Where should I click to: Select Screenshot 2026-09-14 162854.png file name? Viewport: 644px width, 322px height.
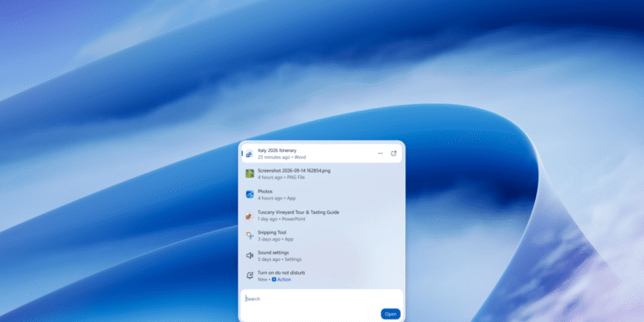(294, 171)
